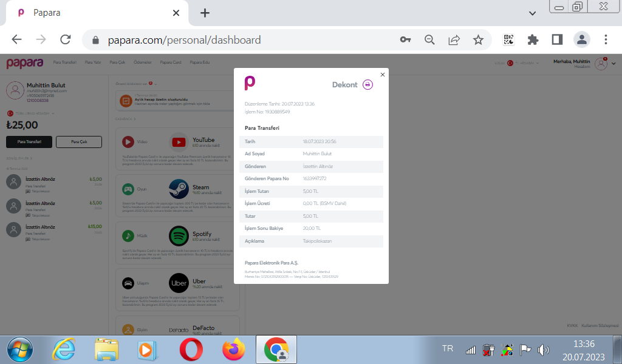Image resolution: width=622 pixels, height=364 pixels.
Task: Toggle the browser side panel icon
Action: click(557, 39)
